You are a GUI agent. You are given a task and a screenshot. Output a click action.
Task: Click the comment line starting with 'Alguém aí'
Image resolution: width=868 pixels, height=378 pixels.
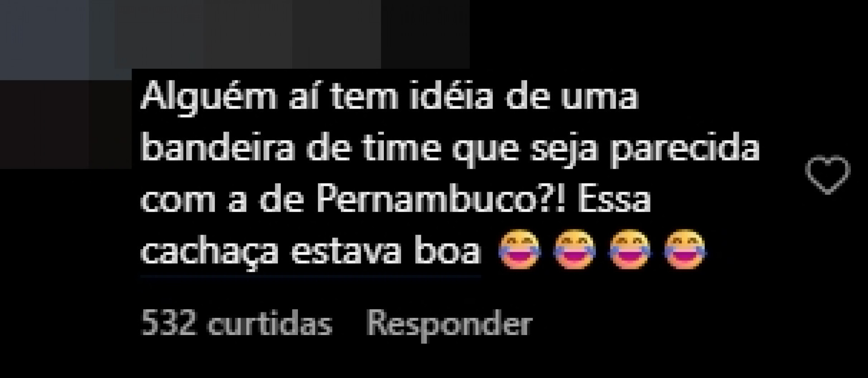(389, 97)
